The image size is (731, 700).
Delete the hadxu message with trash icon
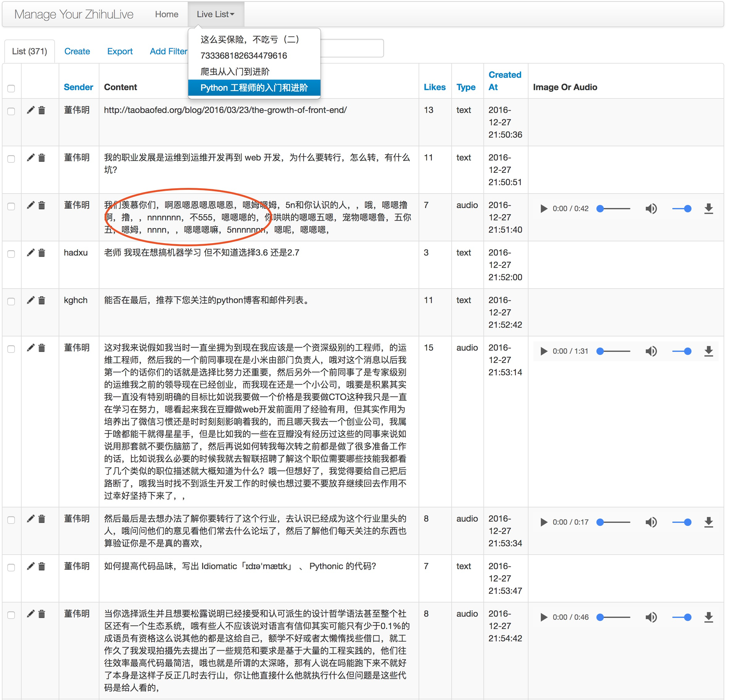point(42,253)
